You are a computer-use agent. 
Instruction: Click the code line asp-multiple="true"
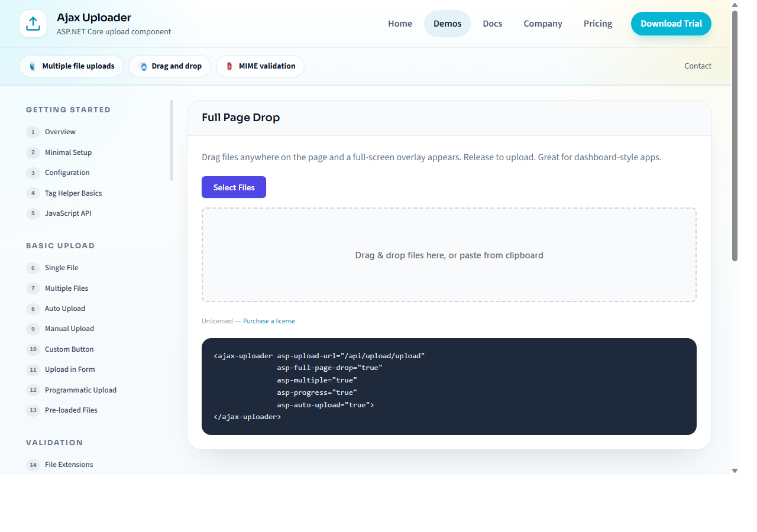tap(317, 380)
